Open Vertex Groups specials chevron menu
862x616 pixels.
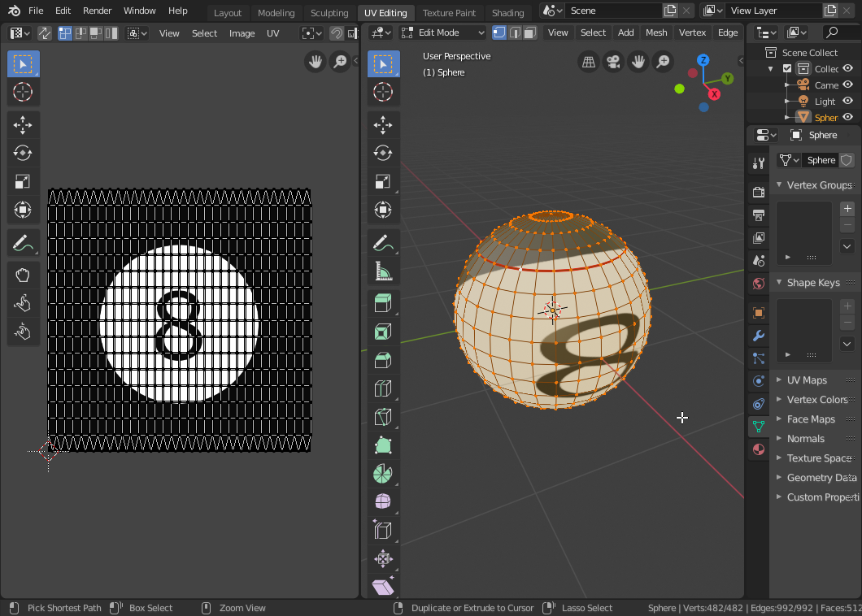click(847, 246)
